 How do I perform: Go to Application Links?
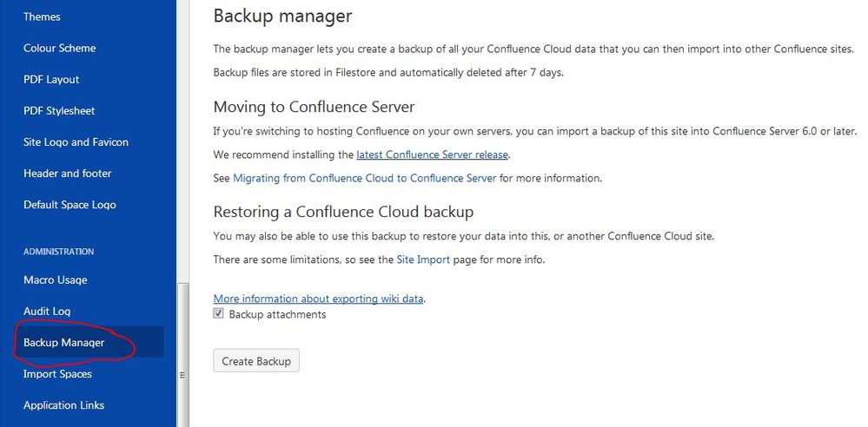(x=63, y=405)
